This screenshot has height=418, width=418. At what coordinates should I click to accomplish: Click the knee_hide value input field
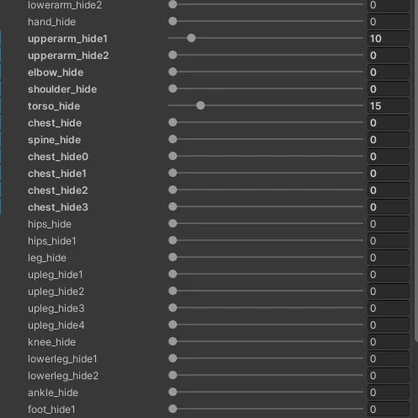[x=388, y=342]
